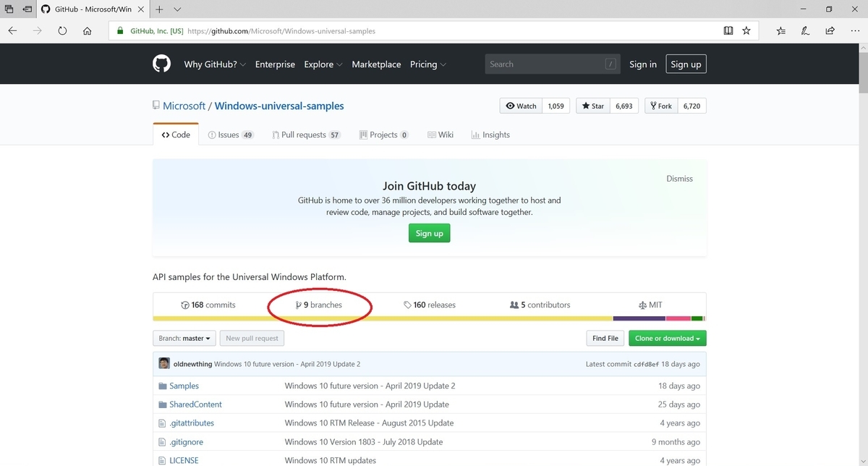Image resolution: width=868 pixels, height=466 pixels.
Task: Expand the Pricing menu
Action: (428, 64)
